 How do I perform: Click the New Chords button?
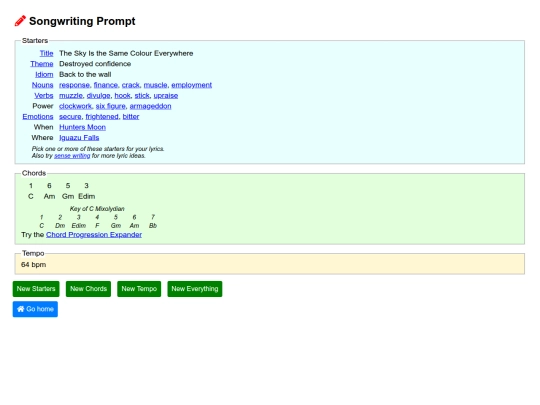pos(89,289)
